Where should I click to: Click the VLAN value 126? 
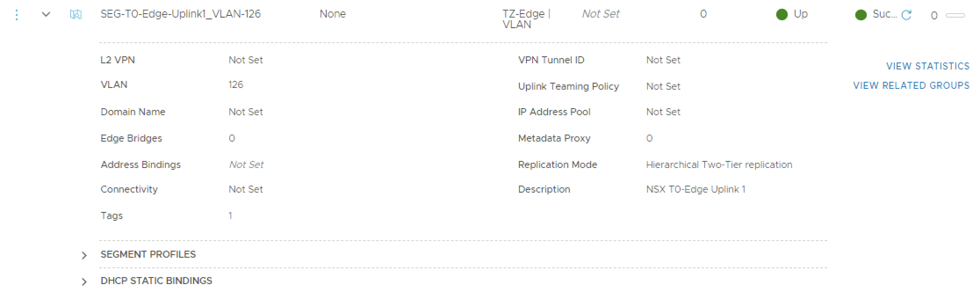coord(236,85)
